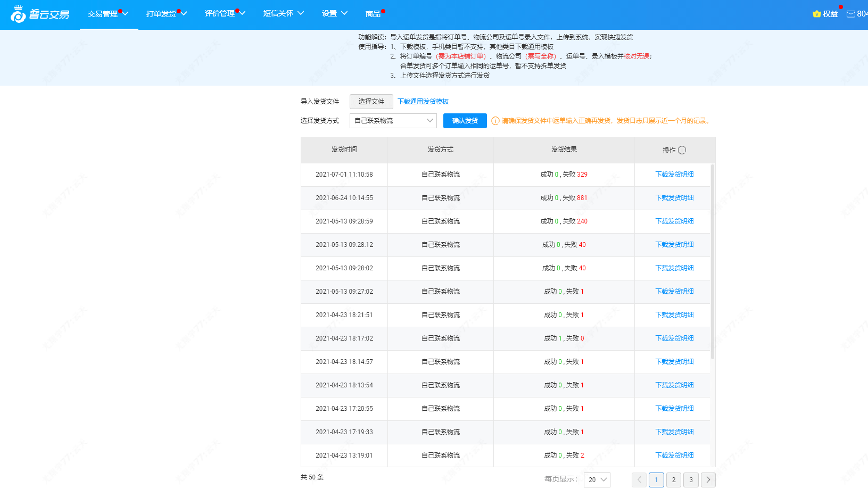Download details for 2021-05-13 09:28:12 row
This screenshot has height=497, width=868.
tap(674, 245)
